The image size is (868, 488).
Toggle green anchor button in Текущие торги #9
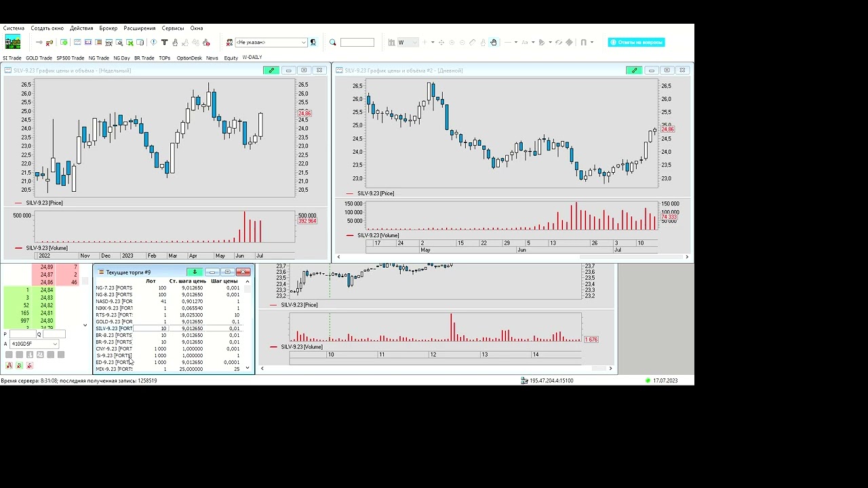pyautogui.click(x=195, y=272)
